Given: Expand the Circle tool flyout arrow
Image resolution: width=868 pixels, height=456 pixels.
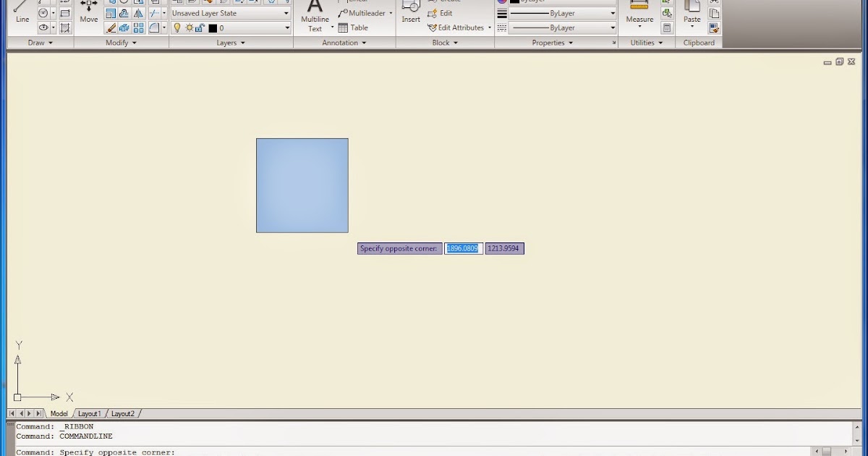Looking at the screenshot, I should click(54, 13).
